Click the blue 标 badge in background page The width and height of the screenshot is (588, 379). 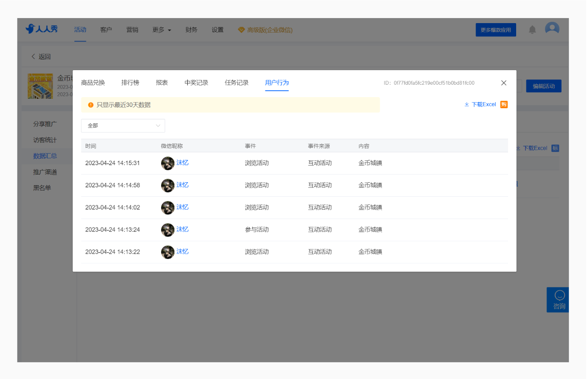tap(555, 148)
